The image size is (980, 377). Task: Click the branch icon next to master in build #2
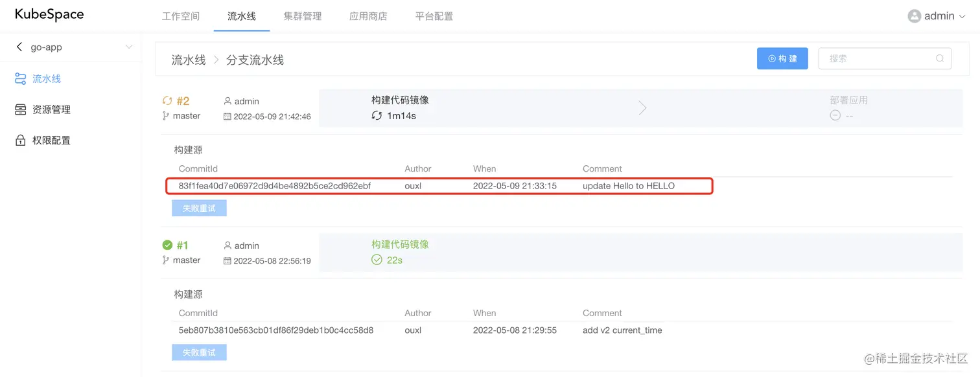pyautogui.click(x=166, y=116)
